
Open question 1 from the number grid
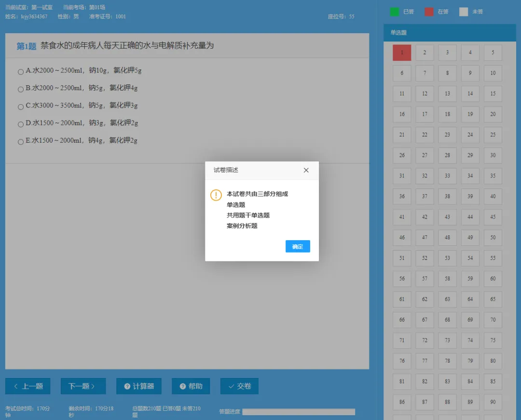point(402,52)
